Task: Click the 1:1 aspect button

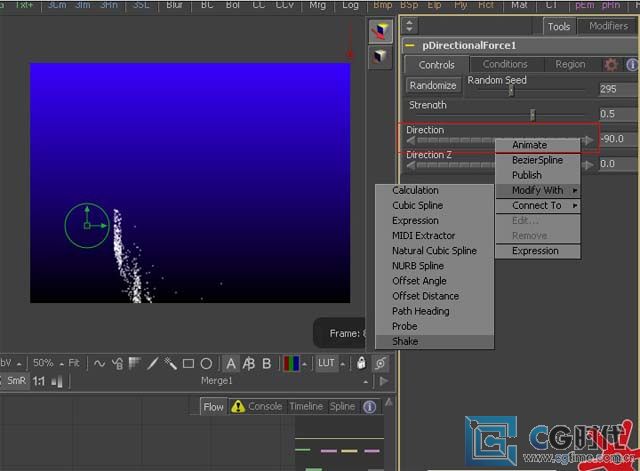Action: pyautogui.click(x=38, y=381)
